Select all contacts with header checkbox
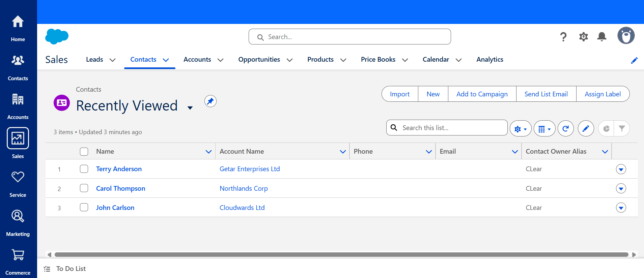Viewport: 644px width, 278px height. tap(84, 152)
